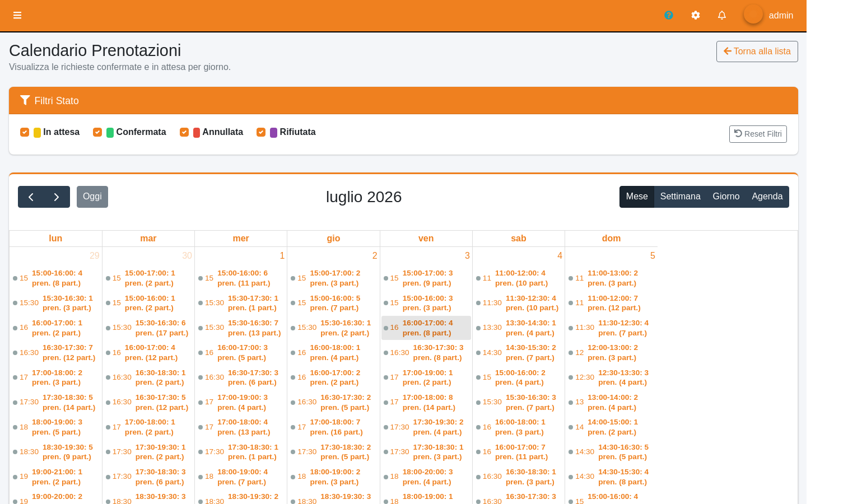Uncheck the Rifiutata filter checkbox
The height and width of the screenshot is (504, 848).
click(x=261, y=132)
